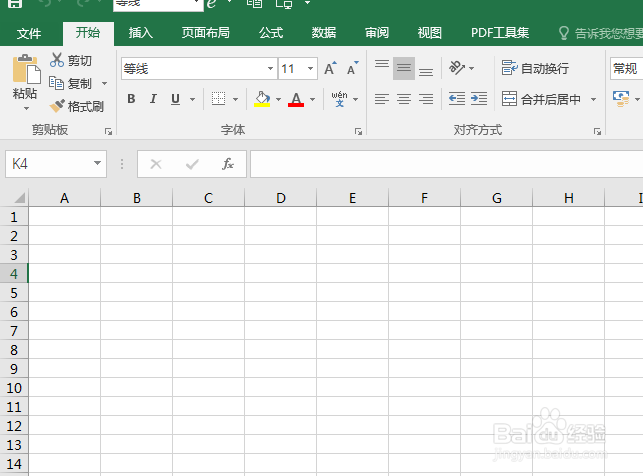The width and height of the screenshot is (643, 476).
Task: Enable 自动换行 wrap text
Action: point(535,68)
